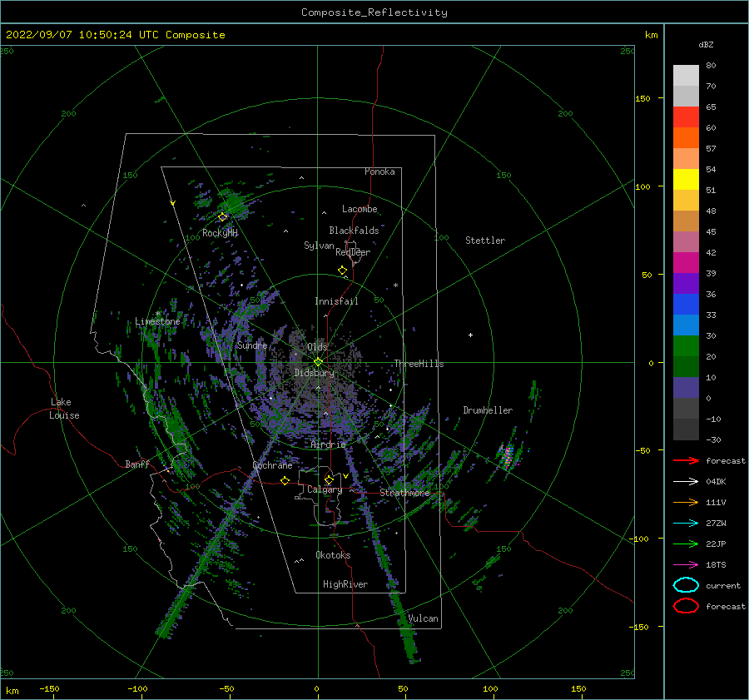This screenshot has height=700, width=749.
Task: Click the dBZ legend heading
Action: [706, 44]
